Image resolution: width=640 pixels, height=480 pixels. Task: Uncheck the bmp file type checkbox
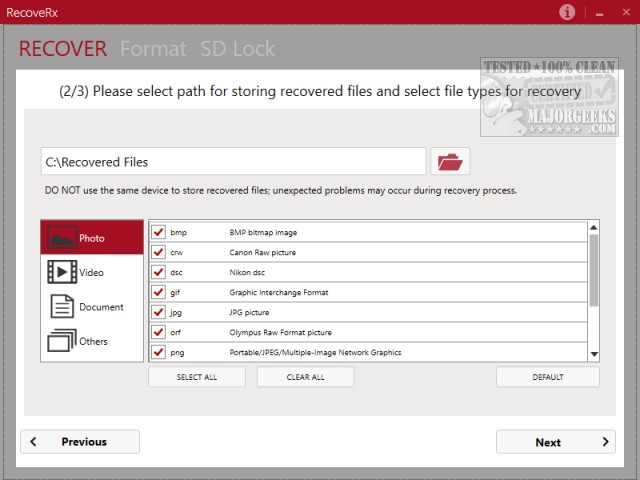[158, 232]
